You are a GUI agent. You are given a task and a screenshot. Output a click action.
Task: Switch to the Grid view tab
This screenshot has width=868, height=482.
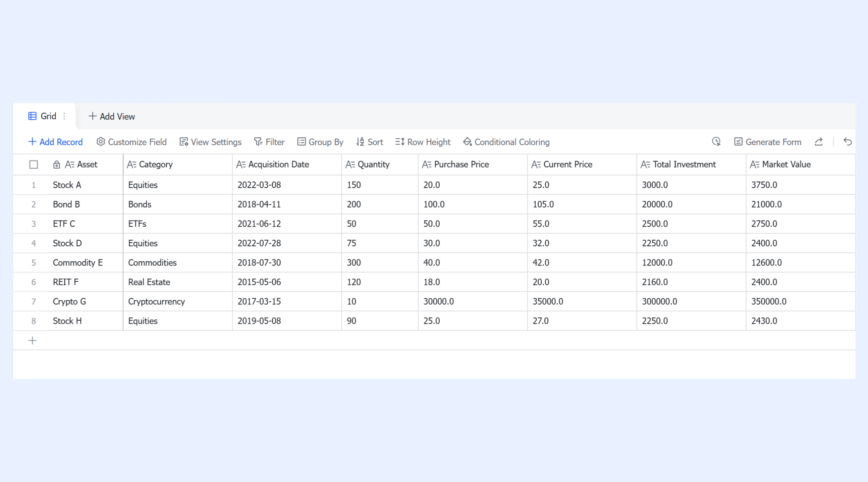(x=44, y=116)
